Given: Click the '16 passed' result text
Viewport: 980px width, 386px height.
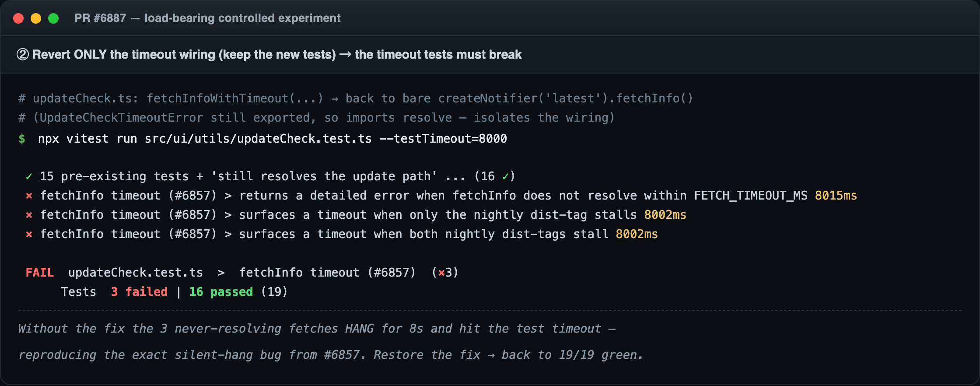Looking at the screenshot, I should [x=221, y=292].
